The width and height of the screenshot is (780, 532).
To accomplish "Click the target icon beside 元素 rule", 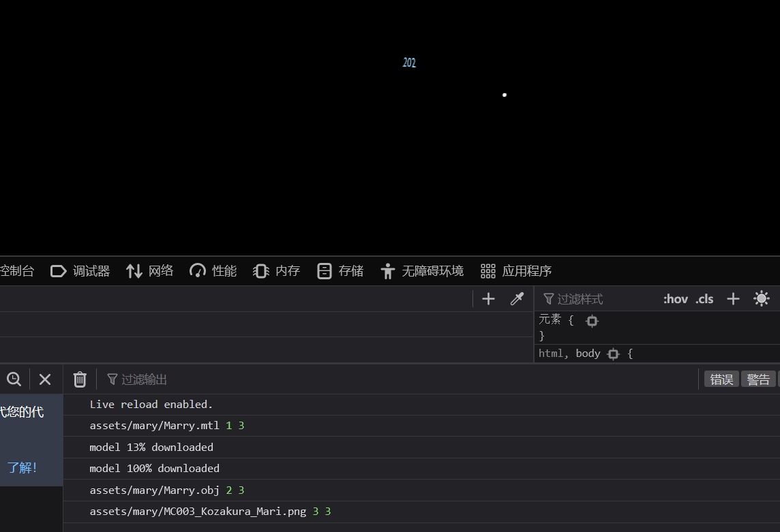I will tap(592, 321).
